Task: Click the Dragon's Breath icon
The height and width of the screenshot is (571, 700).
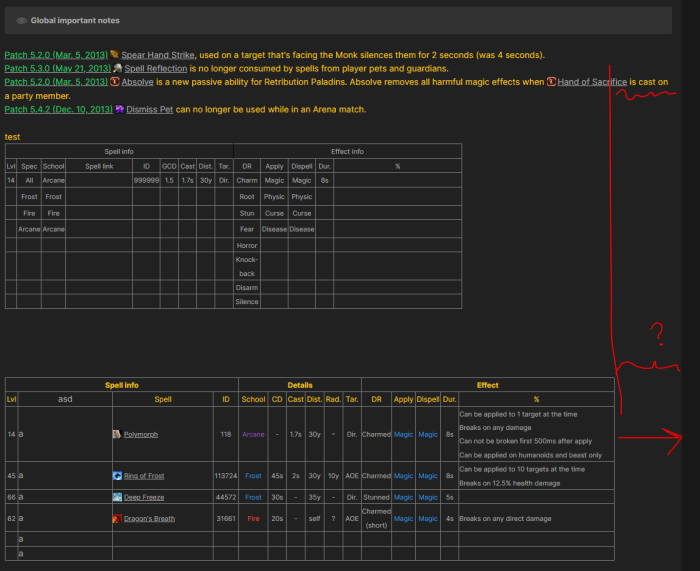Action: click(x=117, y=518)
